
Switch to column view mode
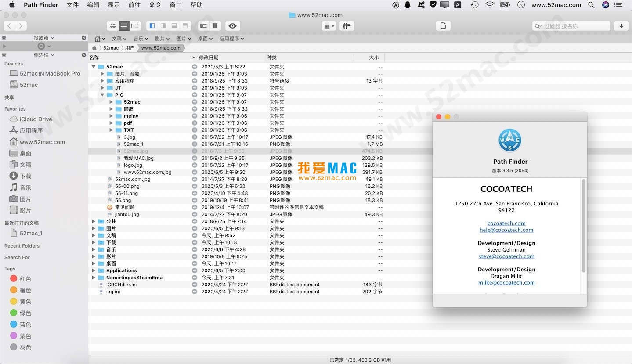pos(135,26)
